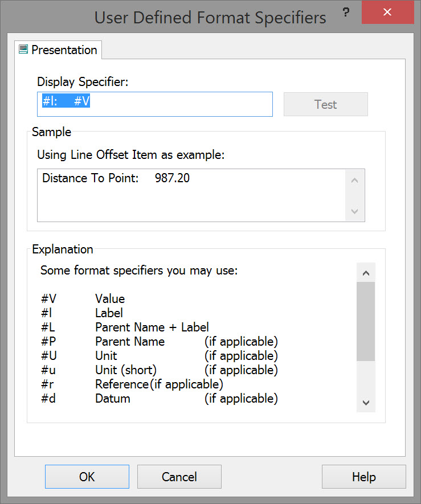Click into the Display Specifier text field
This screenshot has height=504, width=421.
pos(155,104)
